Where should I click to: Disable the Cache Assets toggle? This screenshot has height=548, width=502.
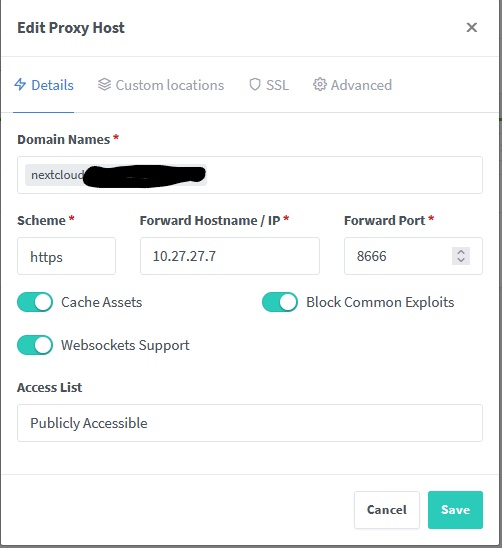coord(35,302)
